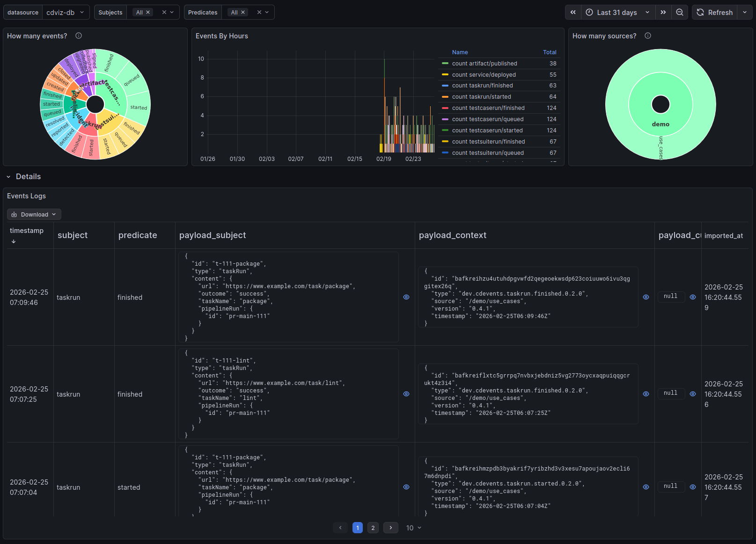This screenshot has width=756, height=544.
Task: Toggle count taskrun/finished series in legend
Action: click(483, 86)
